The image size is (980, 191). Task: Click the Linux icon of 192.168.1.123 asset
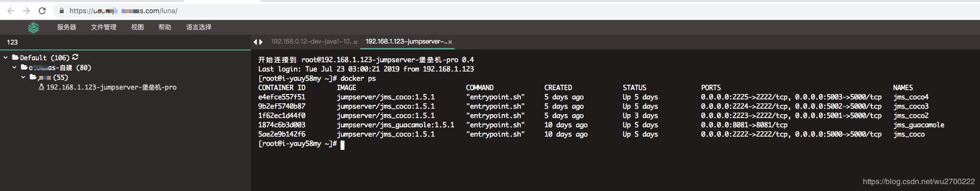click(x=42, y=87)
